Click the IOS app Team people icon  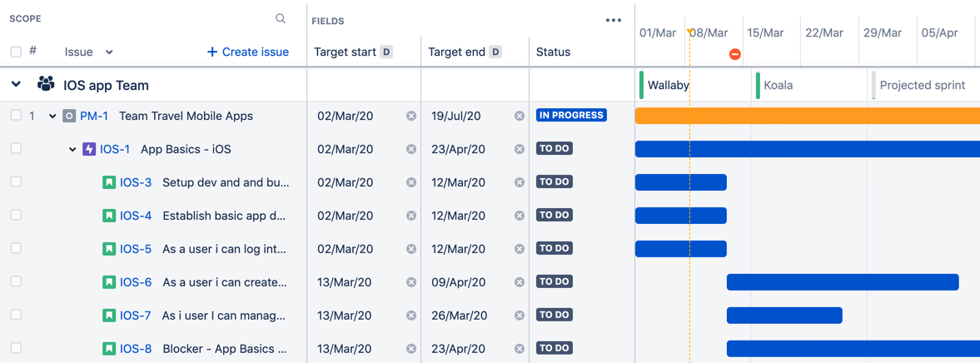pyautogui.click(x=46, y=84)
